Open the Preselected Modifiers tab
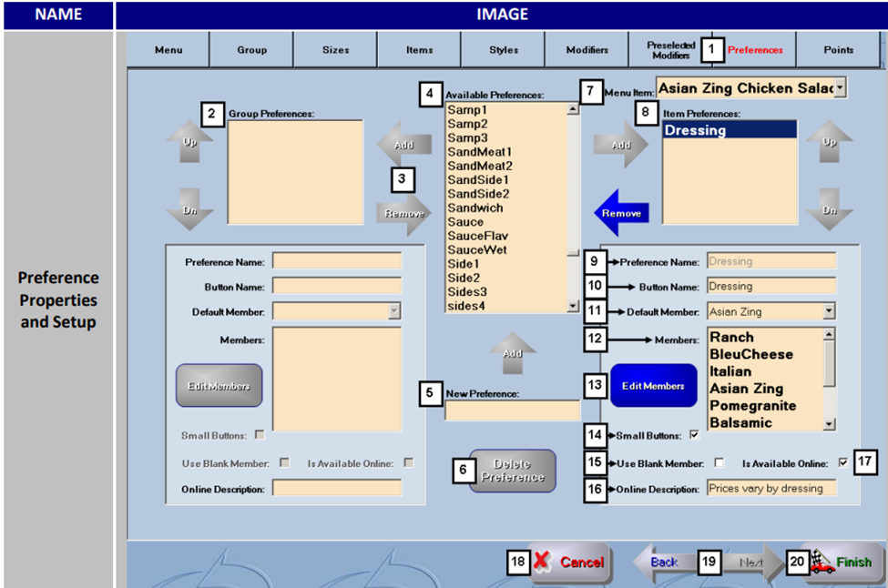 click(x=670, y=50)
